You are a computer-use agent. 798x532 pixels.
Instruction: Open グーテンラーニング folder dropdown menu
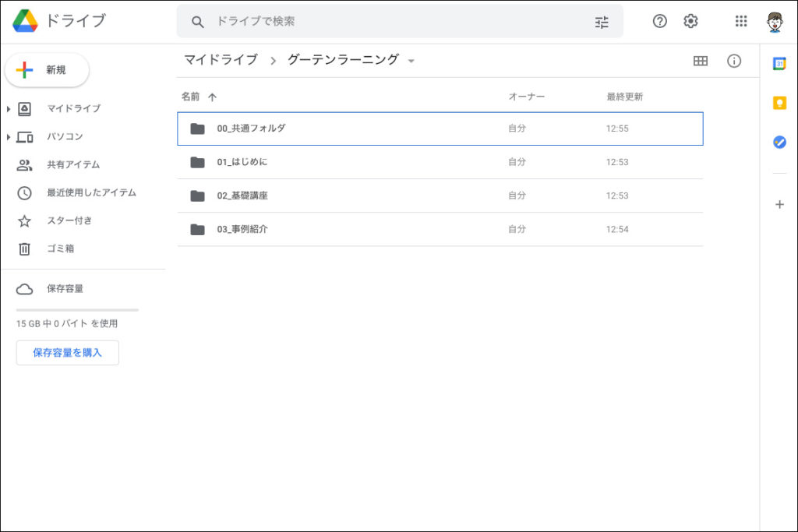pos(411,61)
